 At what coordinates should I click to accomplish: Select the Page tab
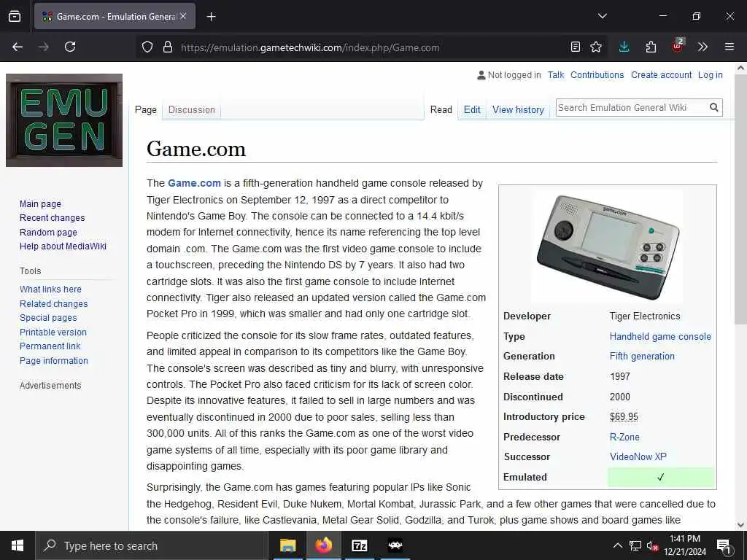point(146,109)
